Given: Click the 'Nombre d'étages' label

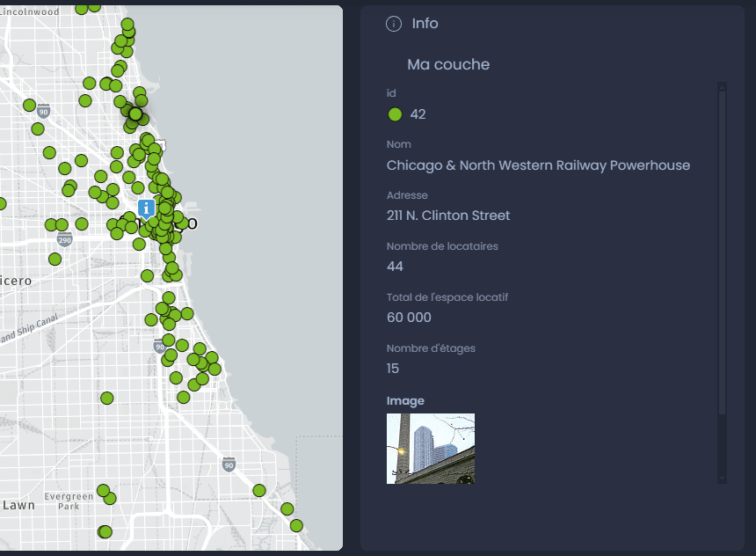Looking at the screenshot, I should point(431,348).
